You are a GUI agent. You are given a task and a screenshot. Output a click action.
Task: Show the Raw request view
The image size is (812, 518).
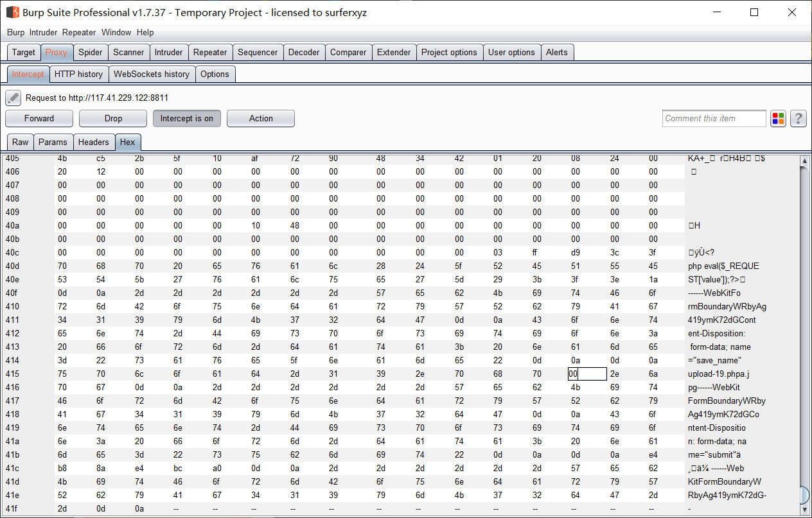coord(21,142)
